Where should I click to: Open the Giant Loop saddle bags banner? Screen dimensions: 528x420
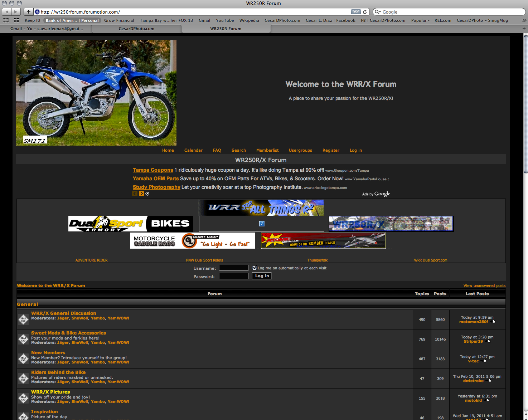click(193, 240)
